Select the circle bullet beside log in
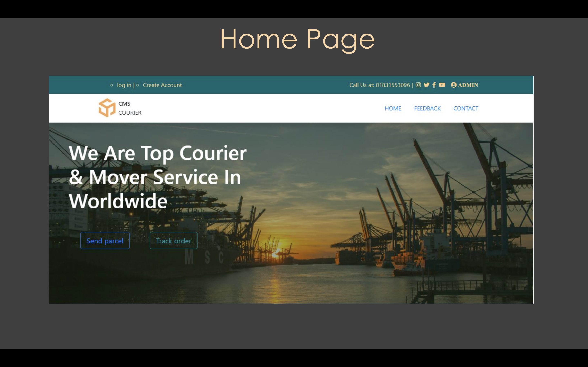This screenshot has width=588, height=367. tap(112, 85)
